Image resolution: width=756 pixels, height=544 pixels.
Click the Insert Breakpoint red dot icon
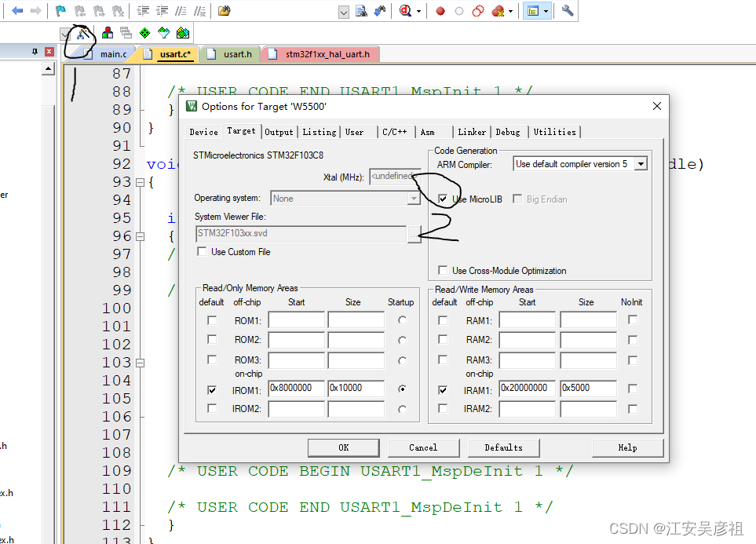tap(440, 11)
